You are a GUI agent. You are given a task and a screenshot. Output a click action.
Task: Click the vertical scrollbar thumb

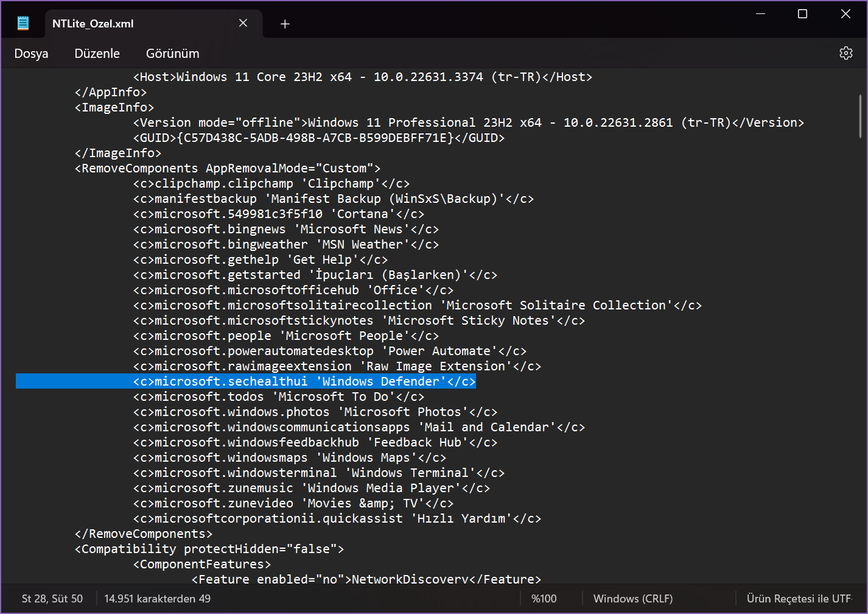click(x=860, y=116)
